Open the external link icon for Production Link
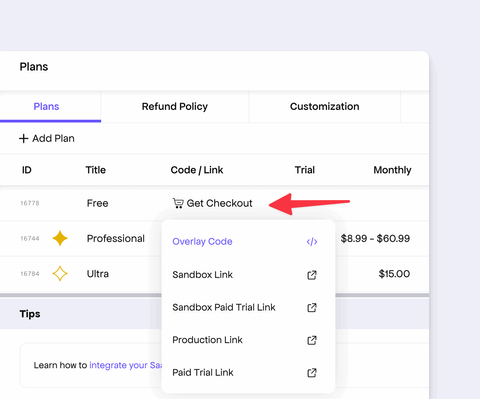 pos(312,340)
